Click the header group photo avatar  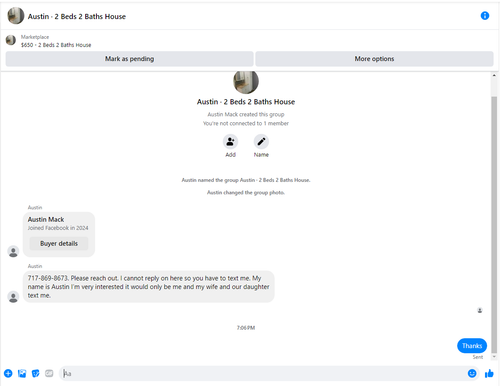(x=16, y=16)
